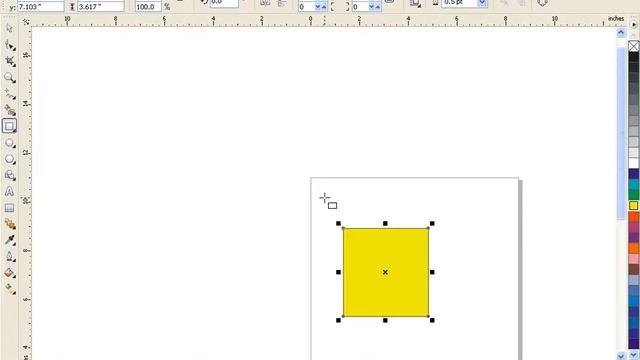Select the Table tool

pos(9,208)
